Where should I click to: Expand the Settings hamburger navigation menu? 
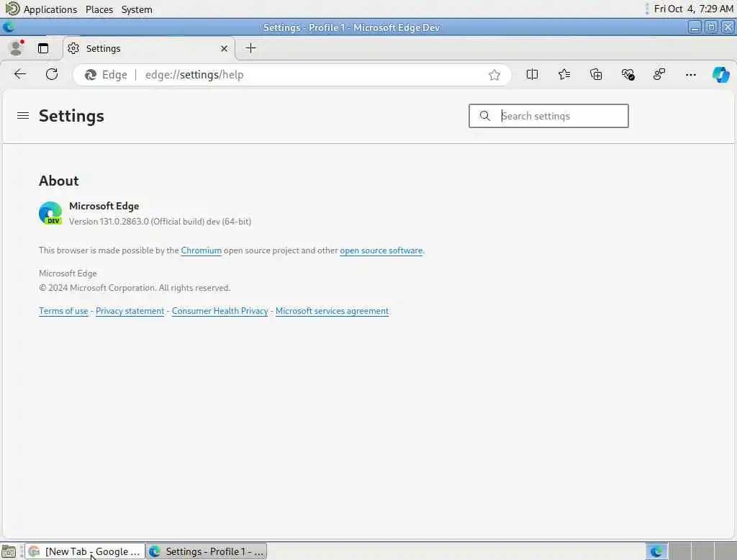point(23,116)
